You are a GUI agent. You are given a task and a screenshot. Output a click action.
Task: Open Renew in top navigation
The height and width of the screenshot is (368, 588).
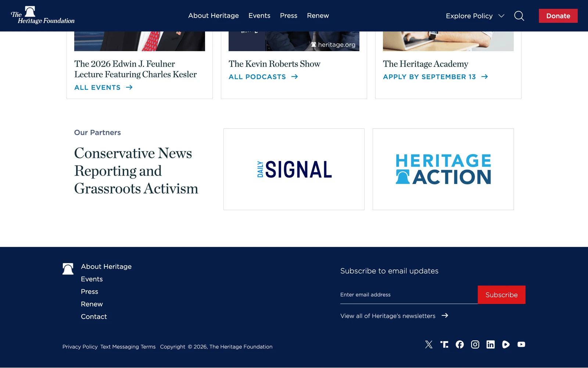coord(318,15)
